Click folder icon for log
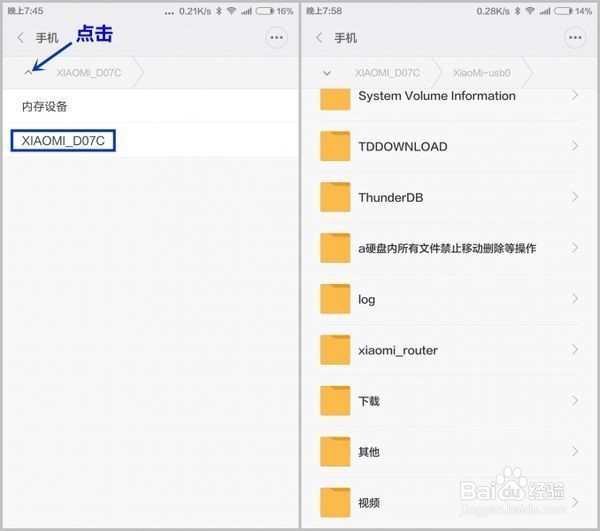 [x=335, y=299]
